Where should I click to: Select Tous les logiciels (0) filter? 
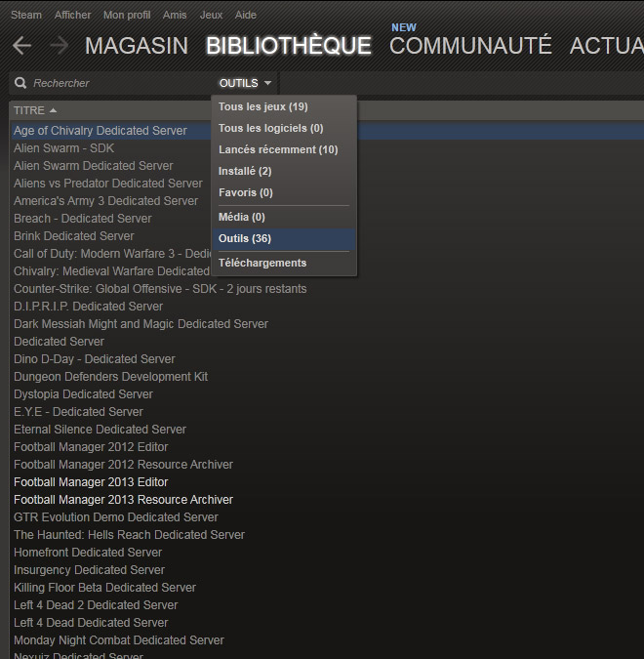coord(284,128)
